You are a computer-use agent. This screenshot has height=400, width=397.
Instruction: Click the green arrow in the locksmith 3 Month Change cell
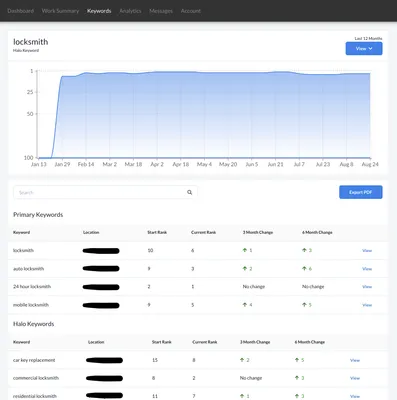tap(245, 250)
